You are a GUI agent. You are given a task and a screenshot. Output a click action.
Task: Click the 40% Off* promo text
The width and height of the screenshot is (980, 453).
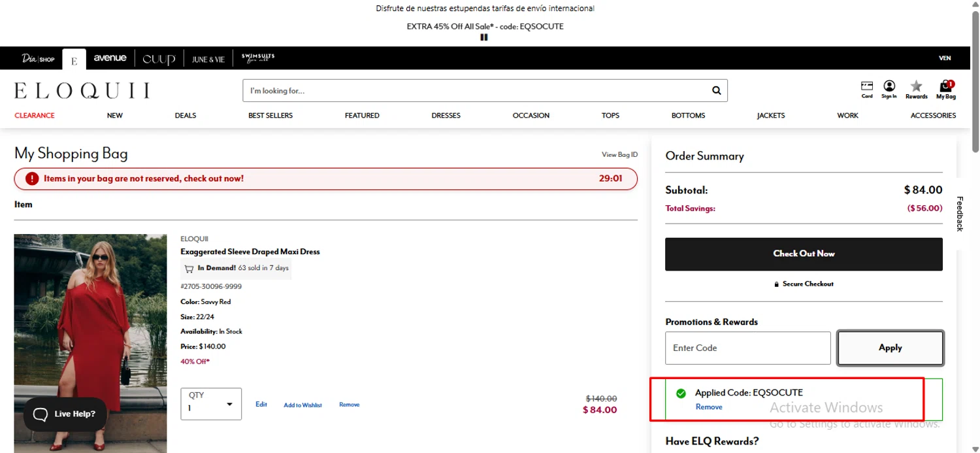pyautogui.click(x=195, y=361)
